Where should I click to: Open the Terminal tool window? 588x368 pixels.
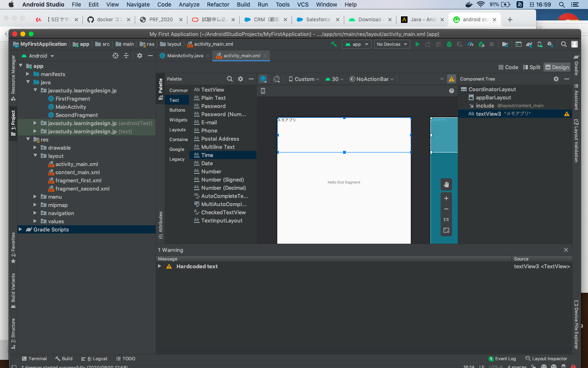pos(34,359)
